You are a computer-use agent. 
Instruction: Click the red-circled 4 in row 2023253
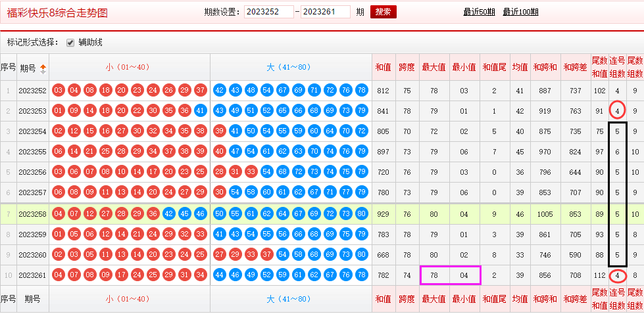(x=617, y=110)
